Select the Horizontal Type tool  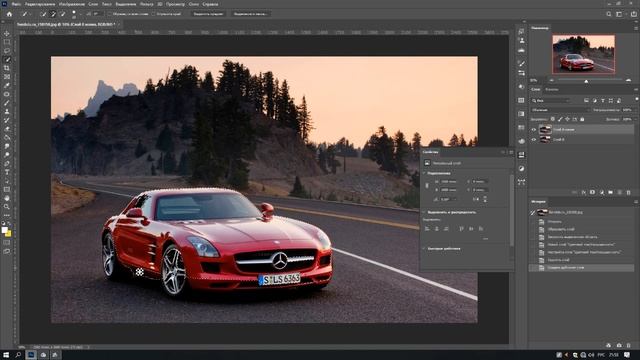(x=7, y=172)
